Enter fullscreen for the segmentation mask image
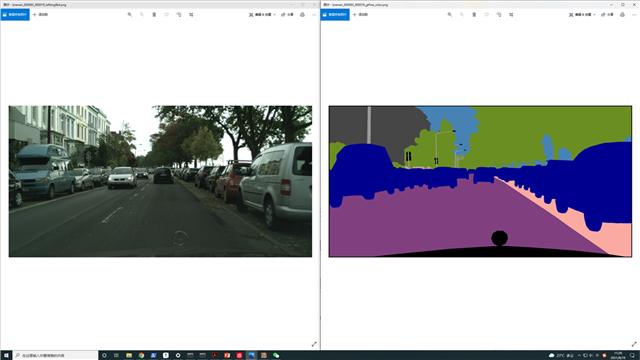This screenshot has width=640, height=360. coord(634,344)
